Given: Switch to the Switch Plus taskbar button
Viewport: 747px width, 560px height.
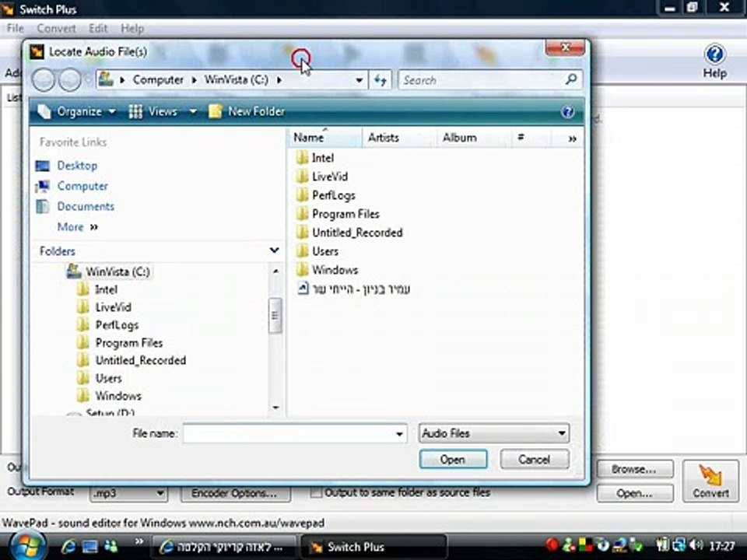Looking at the screenshot, I should [x=374, y=546].
